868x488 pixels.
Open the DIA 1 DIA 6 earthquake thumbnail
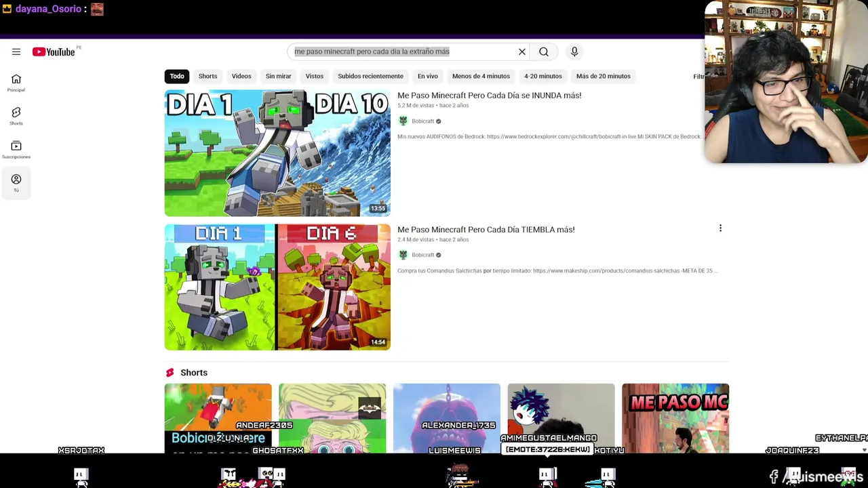(277, 287)
